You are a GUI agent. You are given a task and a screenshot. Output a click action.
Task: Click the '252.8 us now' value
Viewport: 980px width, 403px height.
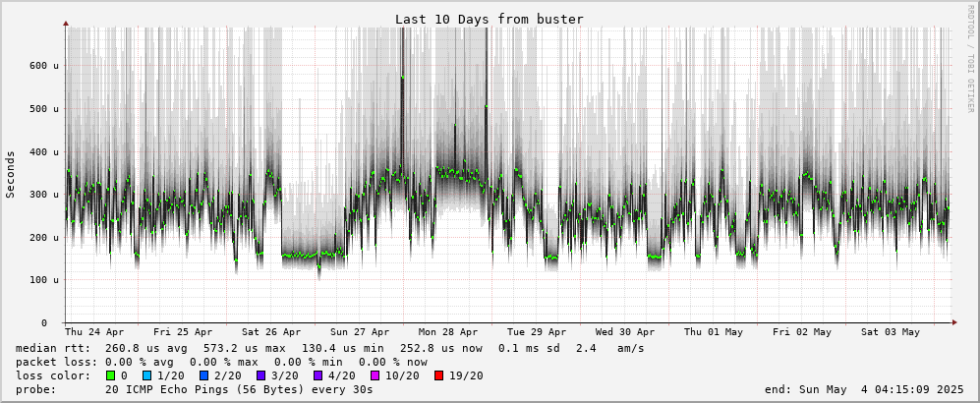point(441,348)
